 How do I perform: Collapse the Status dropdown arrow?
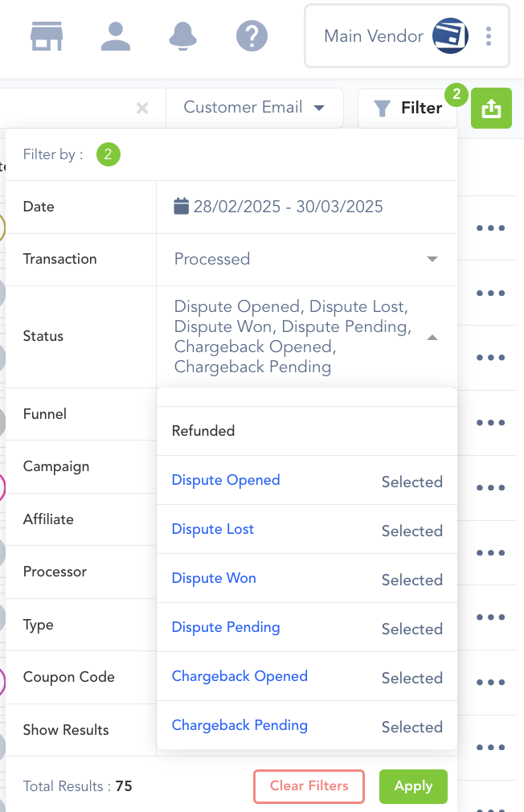click(432, 338)
